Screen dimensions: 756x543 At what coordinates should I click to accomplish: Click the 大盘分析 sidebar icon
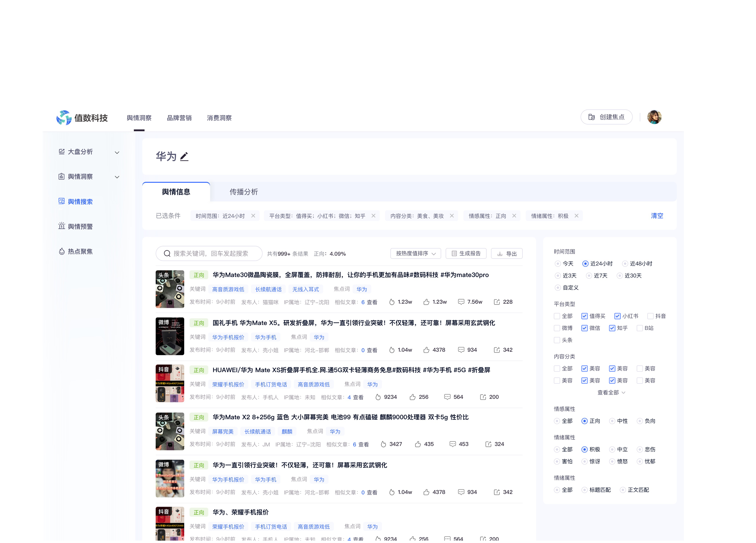[x=62, y=152]
